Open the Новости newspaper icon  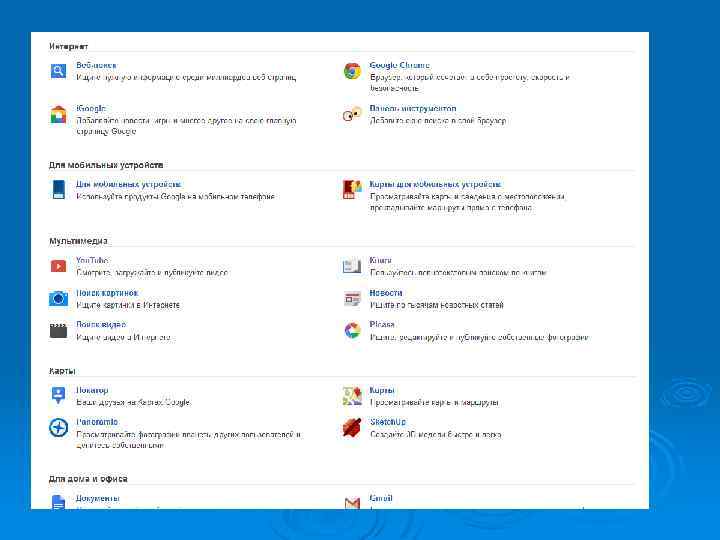click(x=352, y=298)
